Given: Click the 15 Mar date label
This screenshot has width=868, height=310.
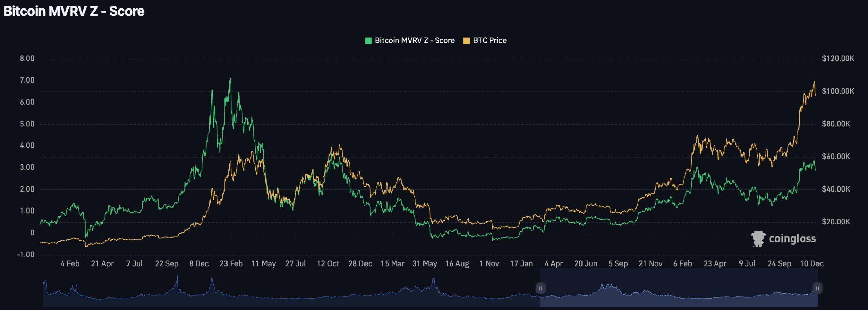Looking at the screenshot, I should [x=392, y=264].
